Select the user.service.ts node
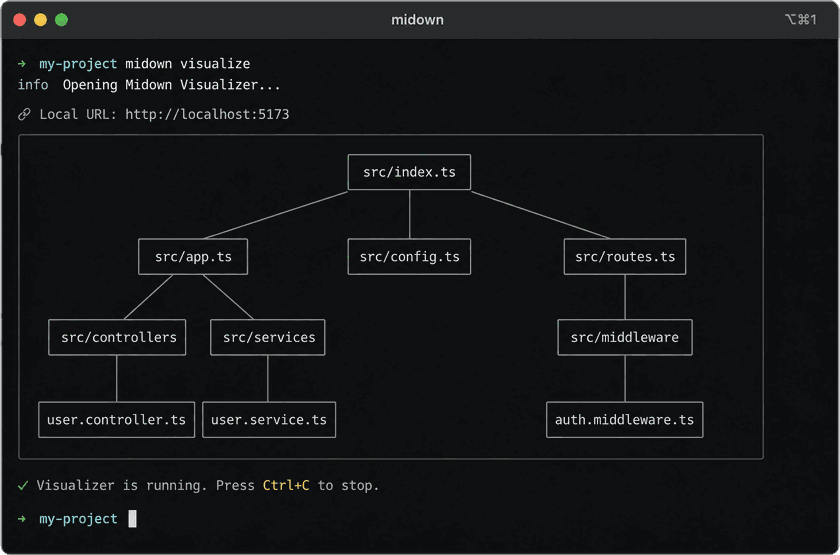This screenshot has height=555, width=840. click(269, 419)
